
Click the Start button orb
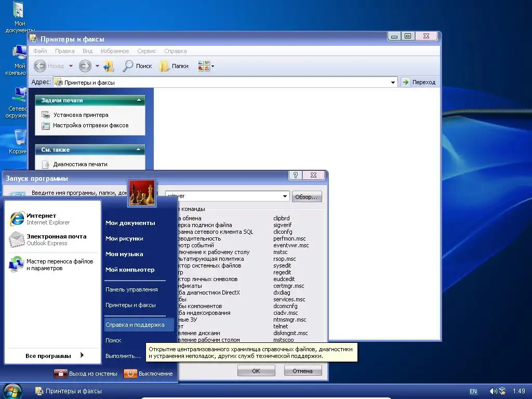click(x=12, y=392)
